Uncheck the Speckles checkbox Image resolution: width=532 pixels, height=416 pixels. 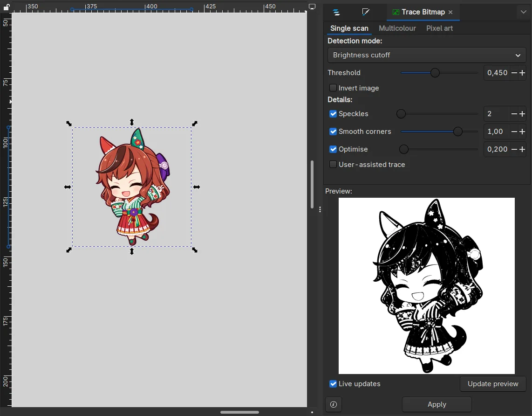point(333,114)
